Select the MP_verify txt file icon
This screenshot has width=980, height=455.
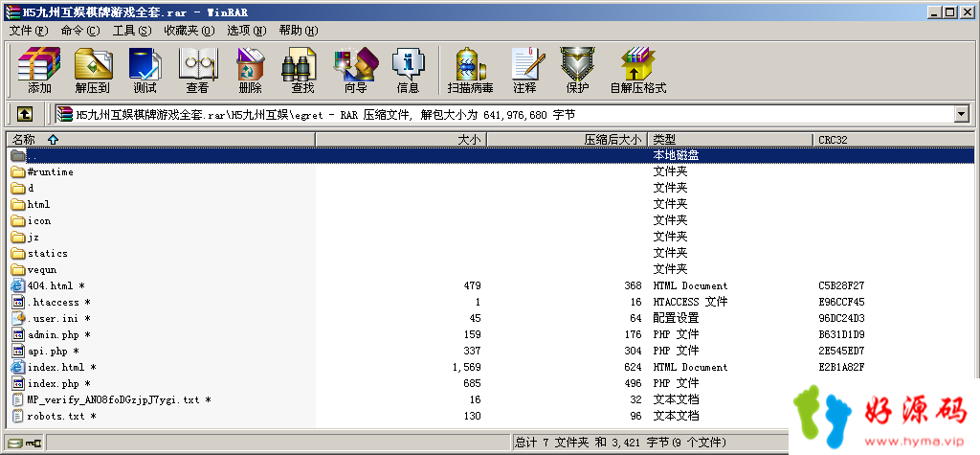17,399
